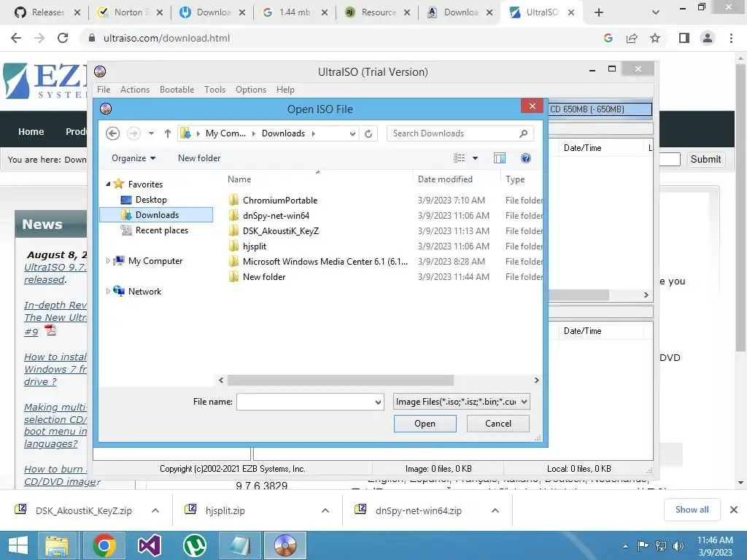Sort by Date modified column header

click(445, 179)
